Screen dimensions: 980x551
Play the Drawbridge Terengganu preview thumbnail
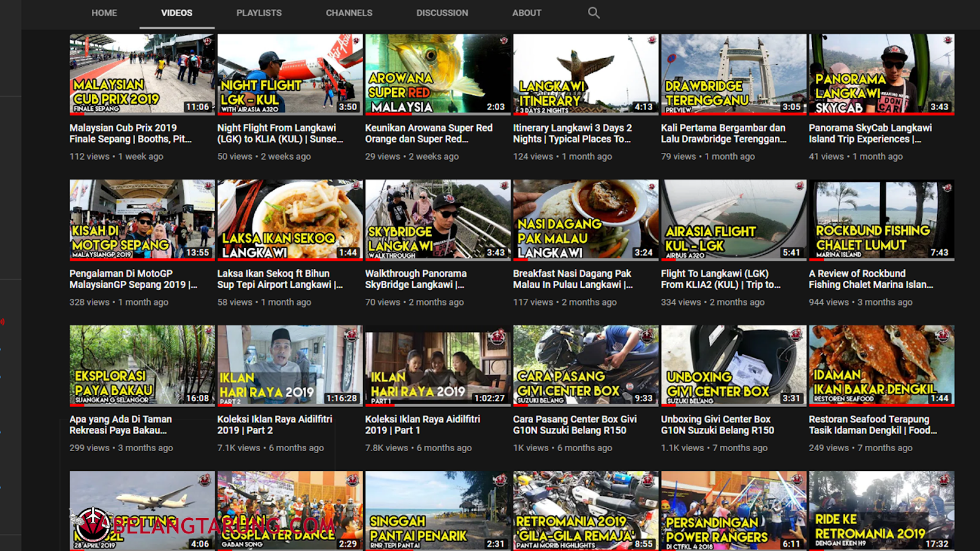tap(733, 74)
